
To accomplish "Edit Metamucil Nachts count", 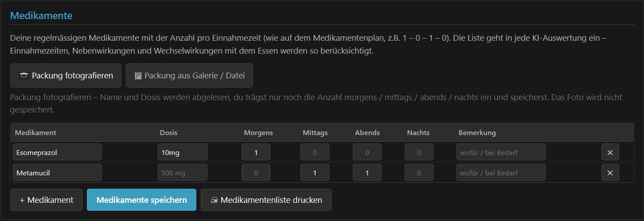I will 419,173.
